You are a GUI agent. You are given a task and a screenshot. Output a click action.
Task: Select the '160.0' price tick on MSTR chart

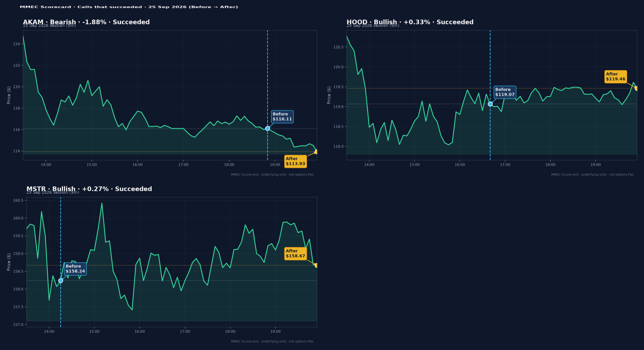tap(19, 218)
